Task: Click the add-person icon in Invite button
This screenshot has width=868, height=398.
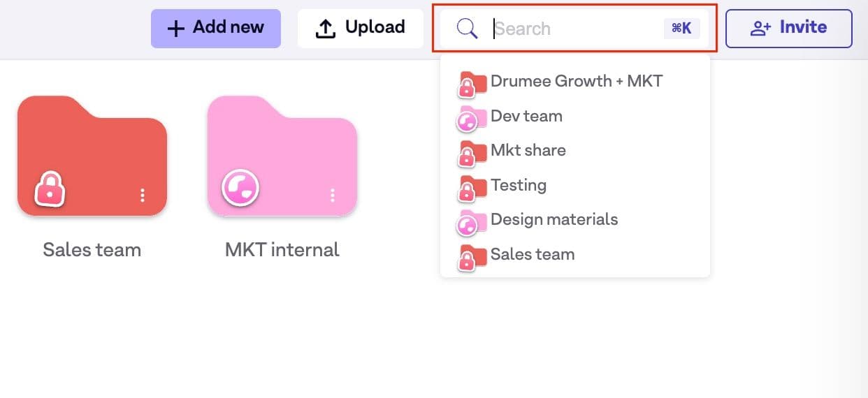Action: [760, 28]
